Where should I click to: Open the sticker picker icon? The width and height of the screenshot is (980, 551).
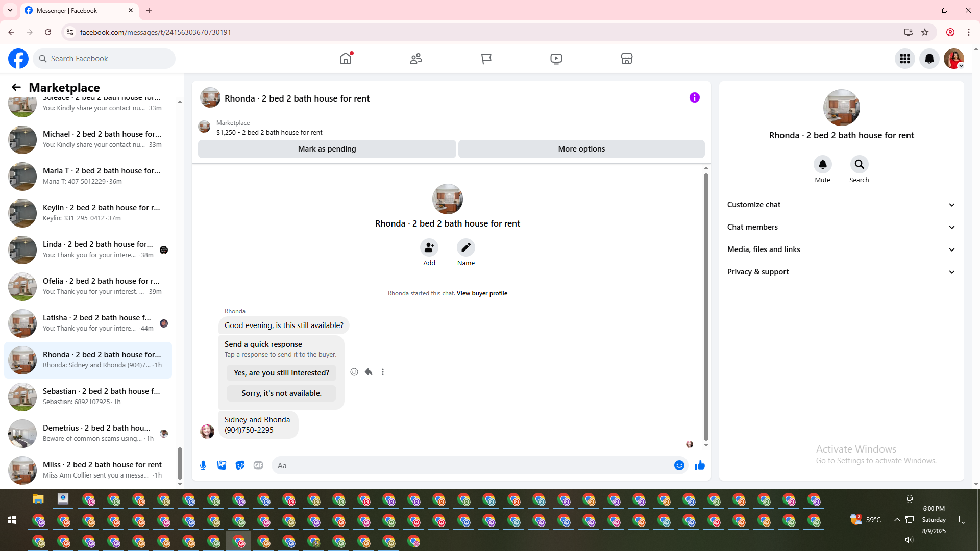click(240, 465)
